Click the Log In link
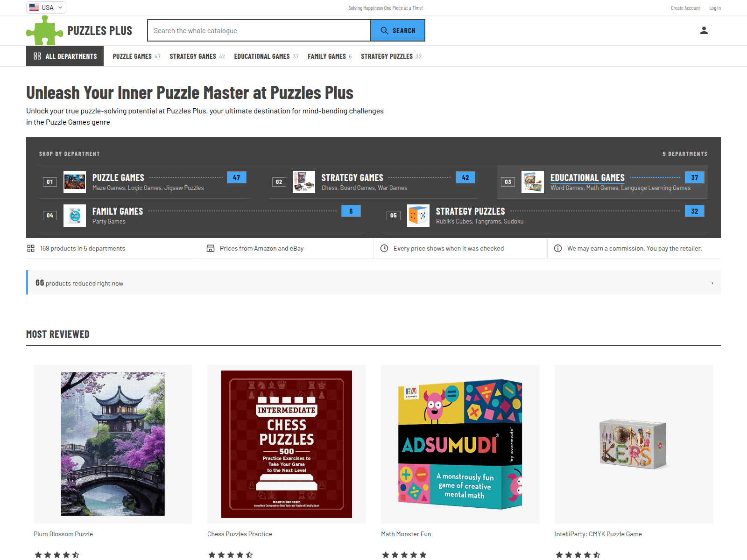 715,8
